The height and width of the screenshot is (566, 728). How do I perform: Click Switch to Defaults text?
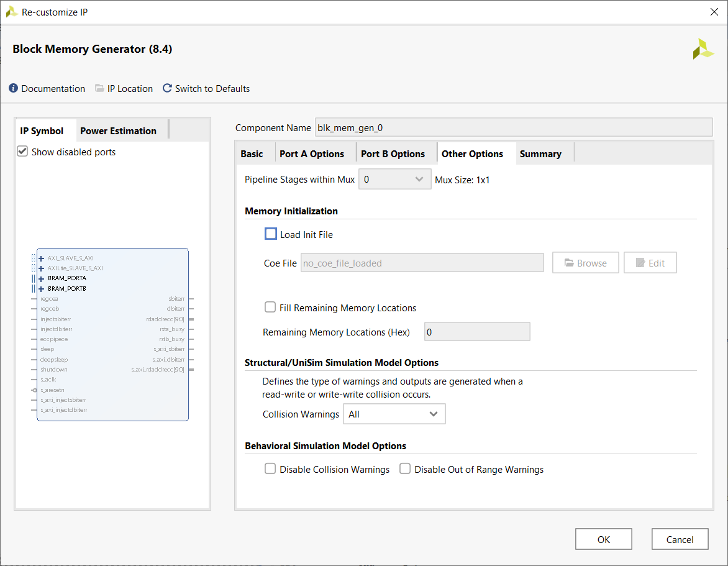click(212, 89)
